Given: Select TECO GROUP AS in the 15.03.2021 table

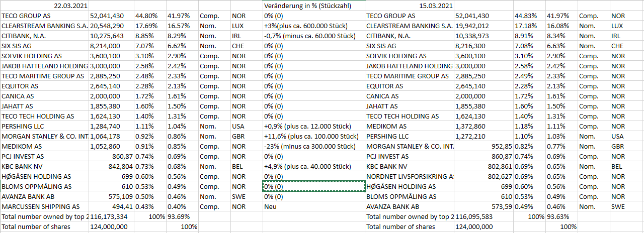Looking at the screenshot, I should pos(410,16).
